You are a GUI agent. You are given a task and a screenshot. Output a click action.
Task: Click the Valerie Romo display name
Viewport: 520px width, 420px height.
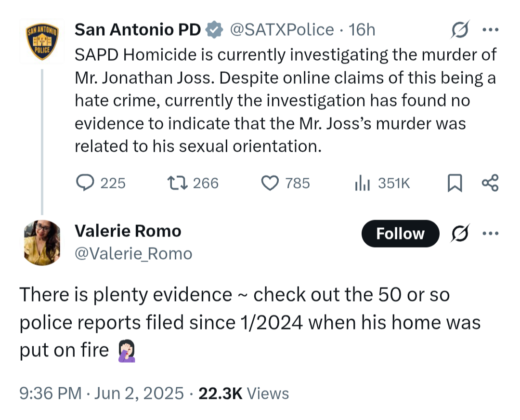pos(128,231)
